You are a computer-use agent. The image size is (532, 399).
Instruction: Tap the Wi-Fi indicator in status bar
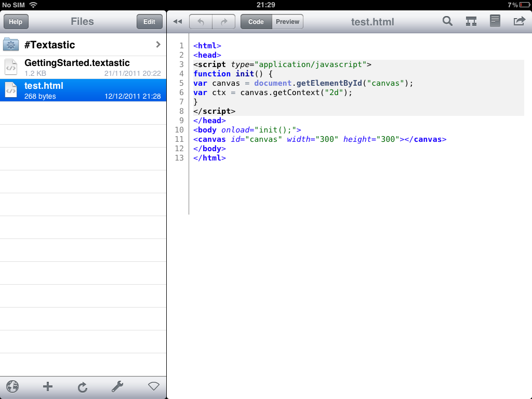33,5
